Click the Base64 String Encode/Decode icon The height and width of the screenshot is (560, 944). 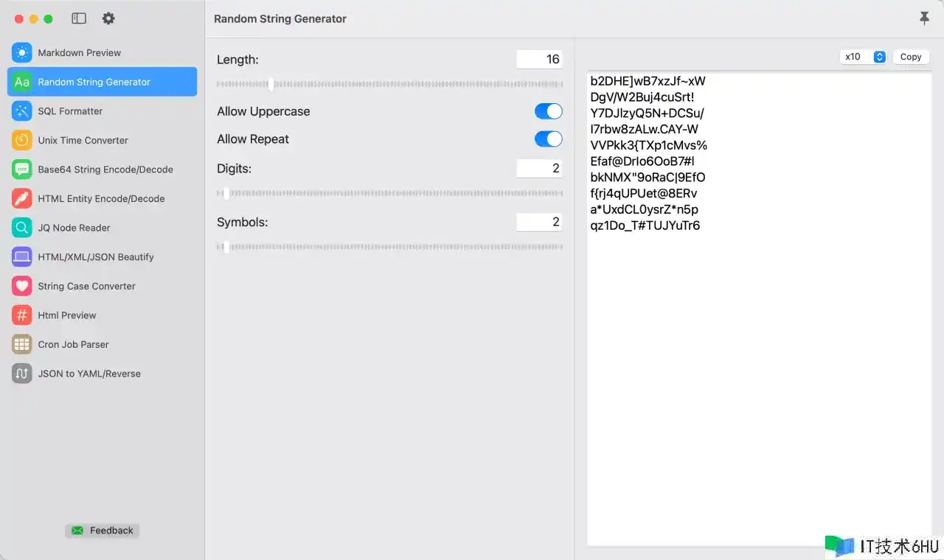tap(22, 169)
